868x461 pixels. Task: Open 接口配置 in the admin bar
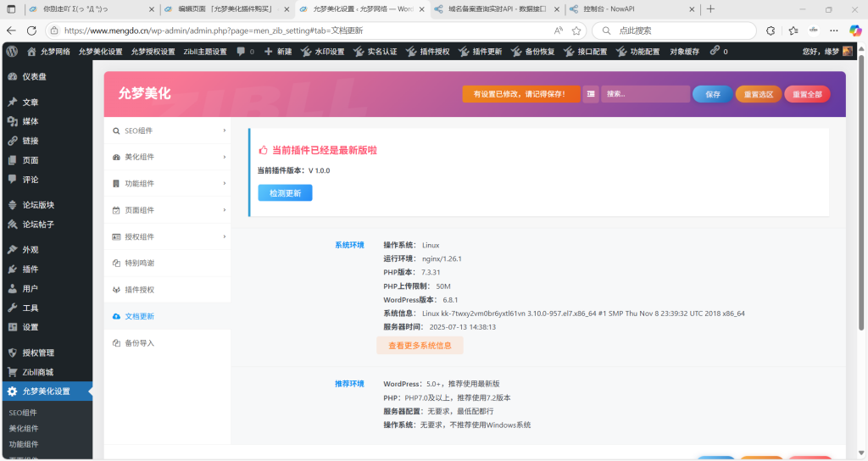click(586, 52)
